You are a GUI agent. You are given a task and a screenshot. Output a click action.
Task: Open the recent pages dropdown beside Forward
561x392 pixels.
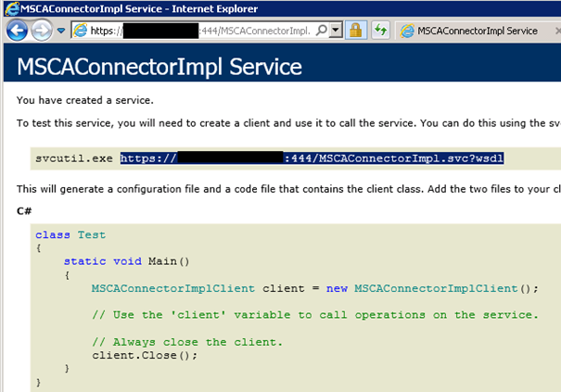point(60,31)
